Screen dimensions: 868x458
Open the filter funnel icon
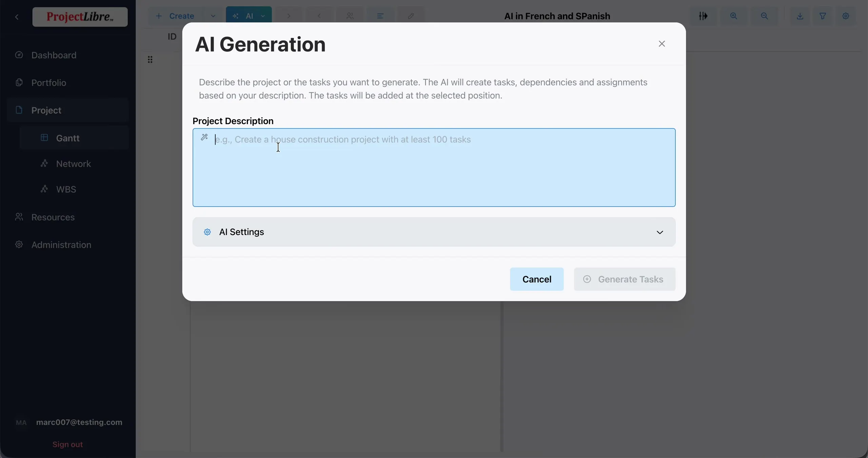click(x=823, y=16)
